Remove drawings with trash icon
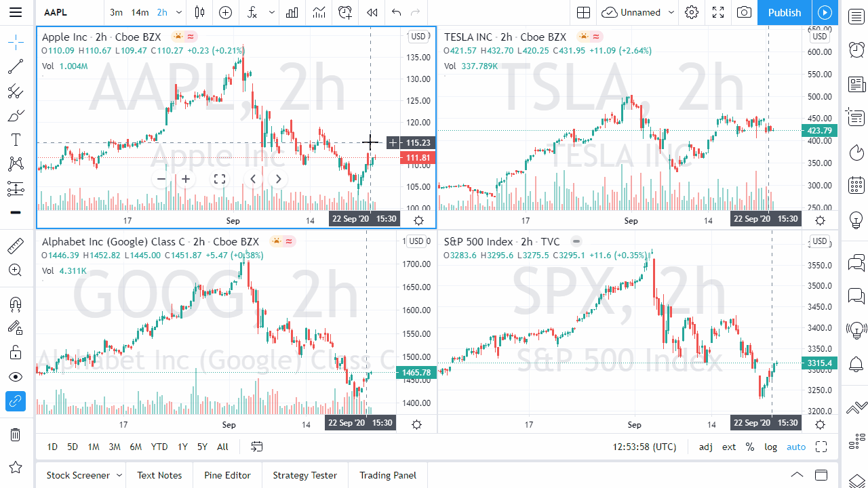 [16, 434]
